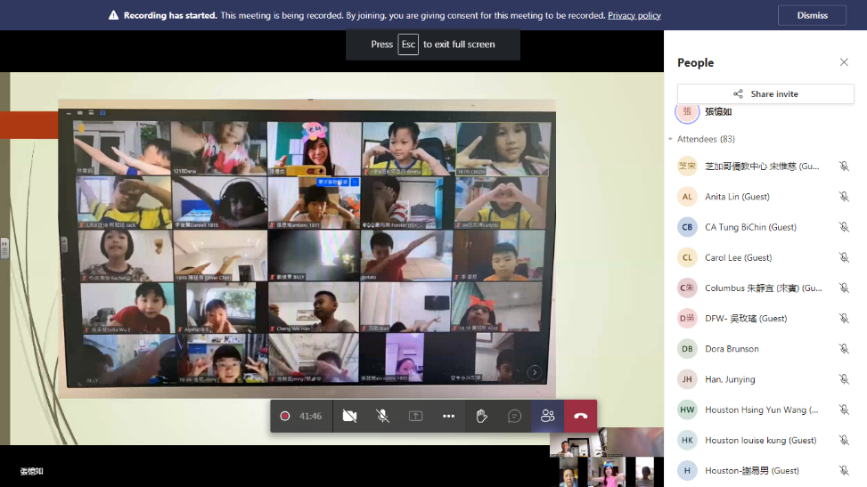The width and height of the screenshot is (867, 487).
Task: Turn on the camera in meeting toolbar
Action: (349, 416)
